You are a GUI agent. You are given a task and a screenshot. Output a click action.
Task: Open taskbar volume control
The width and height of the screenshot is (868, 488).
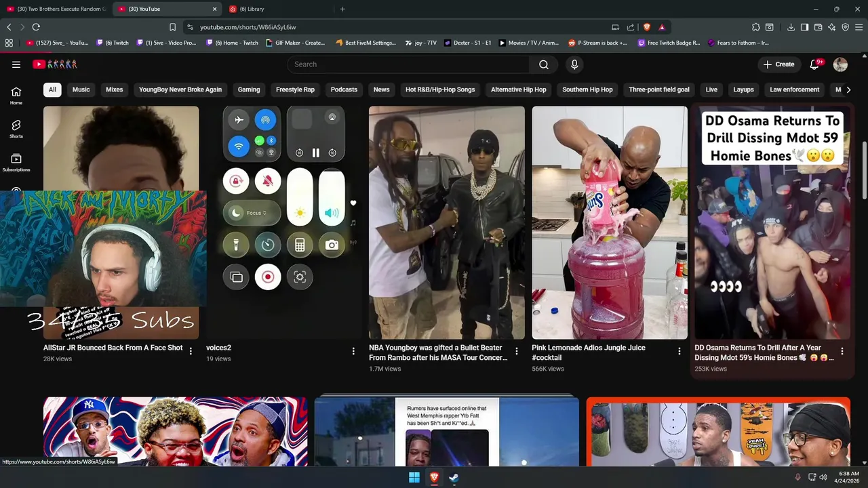point(823,477)
